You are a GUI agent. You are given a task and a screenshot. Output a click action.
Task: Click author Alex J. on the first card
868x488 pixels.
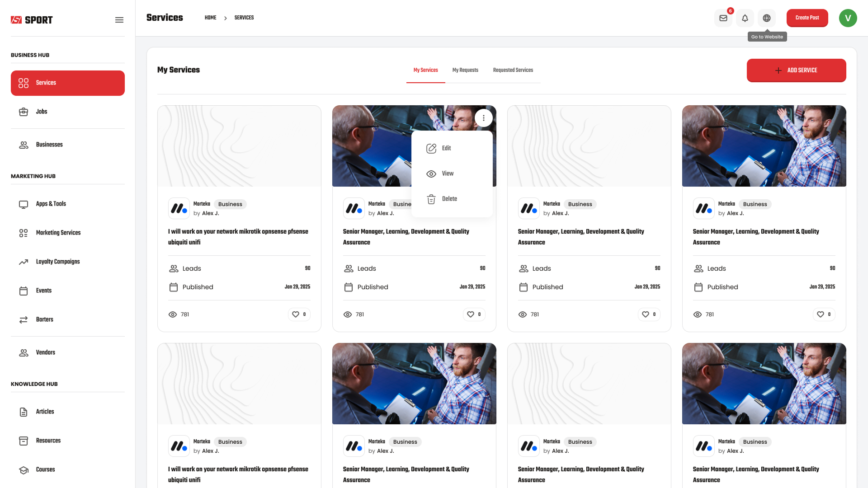pos(211,213)
